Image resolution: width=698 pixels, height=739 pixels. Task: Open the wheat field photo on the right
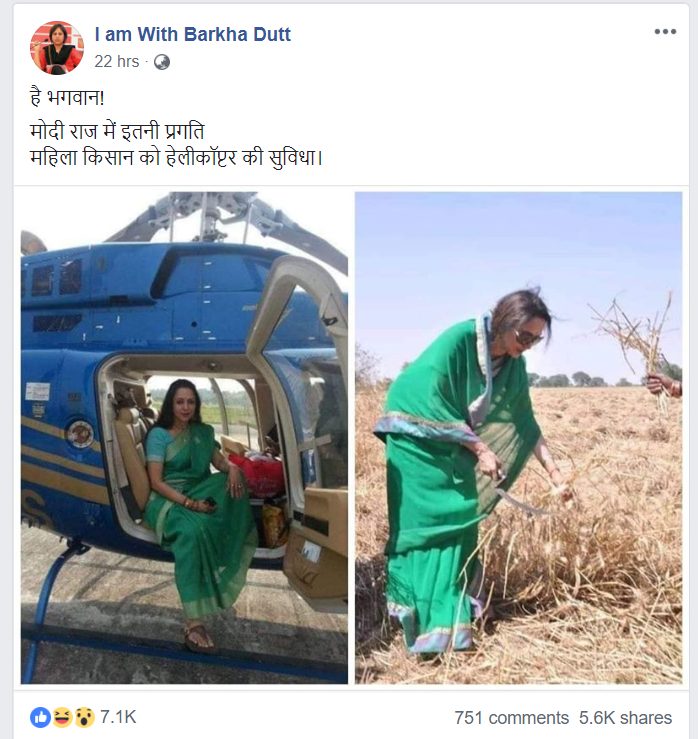click(518, 437)
